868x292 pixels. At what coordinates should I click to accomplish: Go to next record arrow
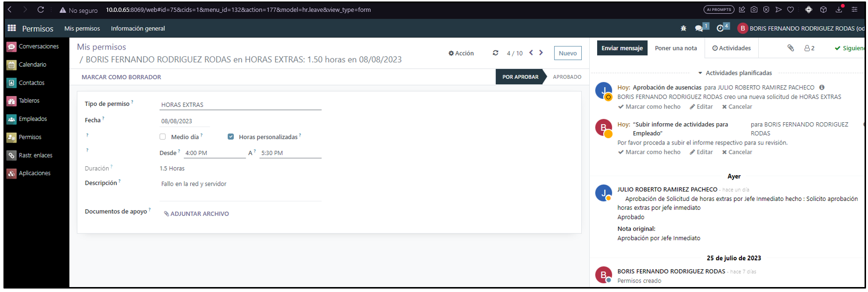click(x=541, y=52)
